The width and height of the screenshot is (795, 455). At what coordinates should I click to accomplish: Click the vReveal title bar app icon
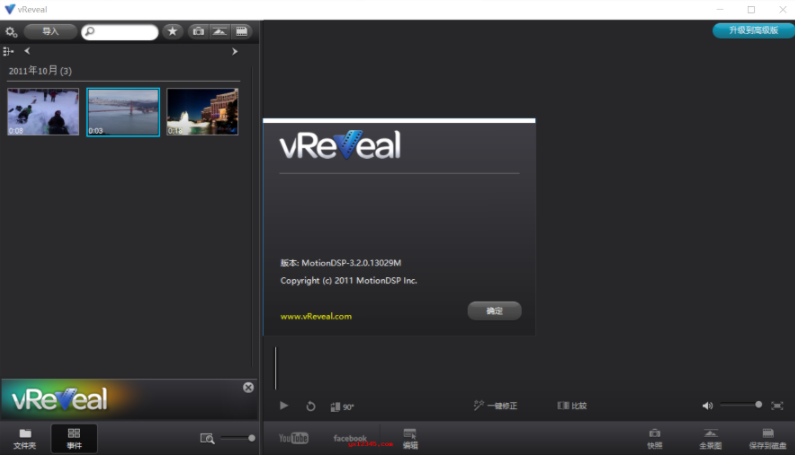click(10, 10)
